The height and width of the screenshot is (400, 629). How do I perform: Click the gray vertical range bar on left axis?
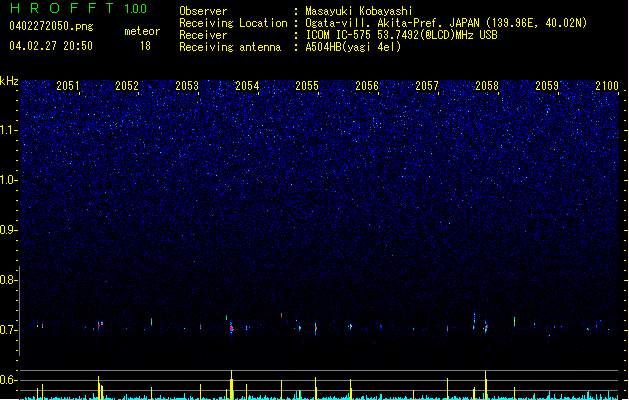pos(19,311)
